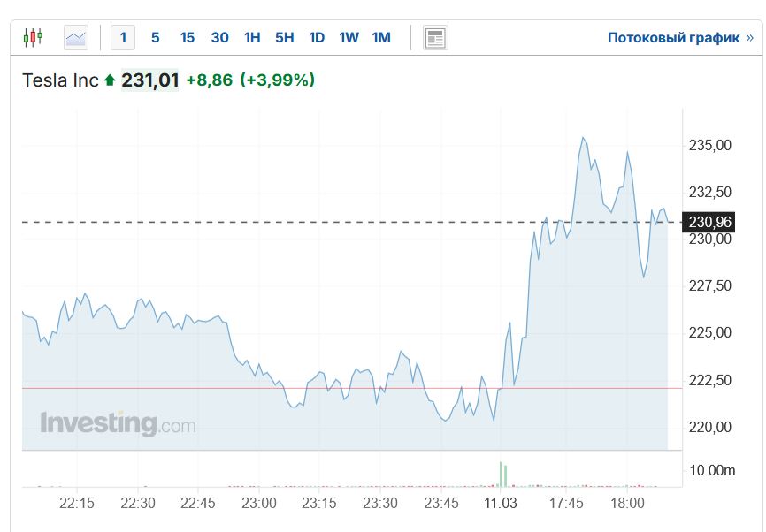Switch to the 1H interval

coord(252,38)
